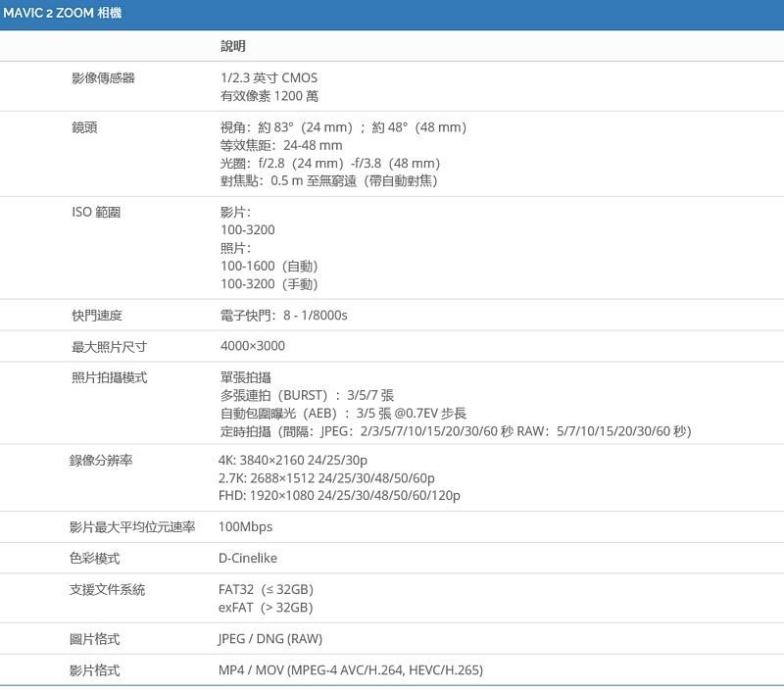Click the '4K: 3840×2160 24/25/30p' line

(293, 461)
